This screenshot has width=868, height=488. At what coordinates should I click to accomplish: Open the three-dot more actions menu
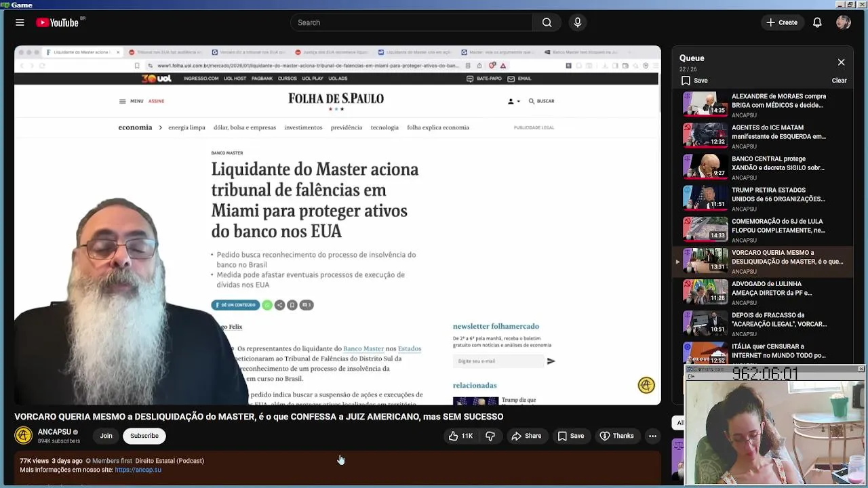pos(652,436)
